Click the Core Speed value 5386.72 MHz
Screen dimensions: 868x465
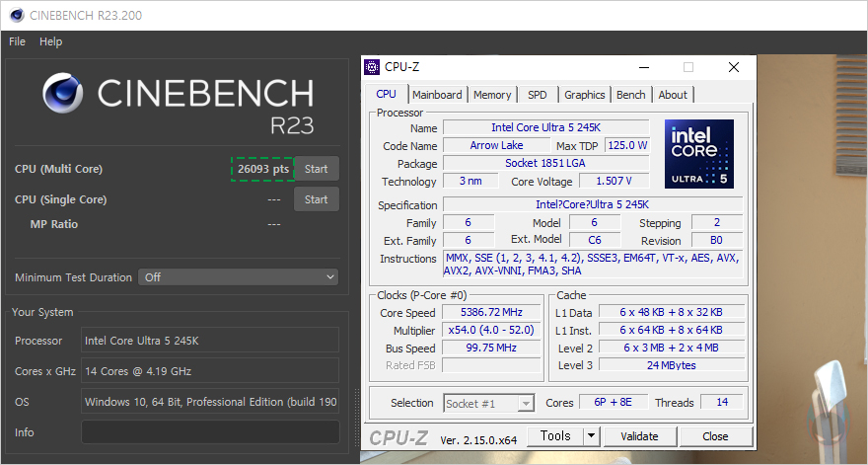[x=491, y=312]
